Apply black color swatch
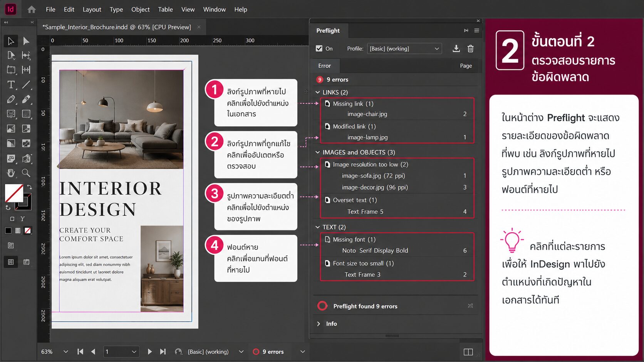The image size is (644, 362). (8, 230)
